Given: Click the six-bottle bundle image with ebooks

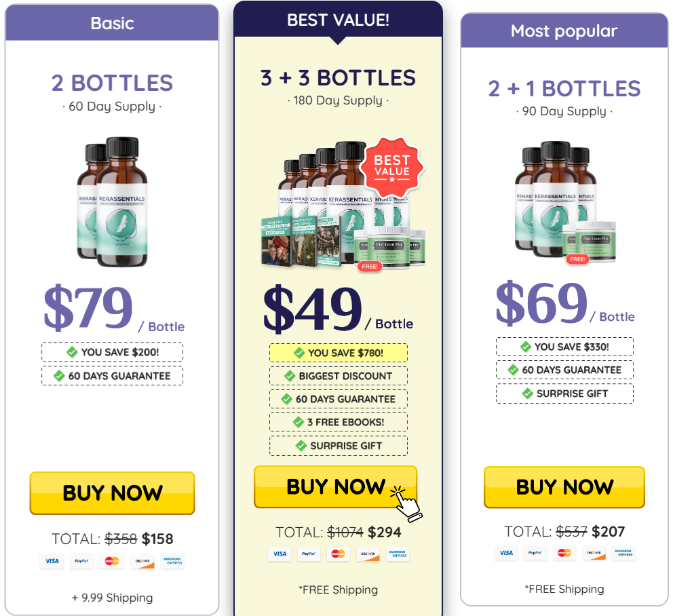Looking at the screenshot, I should [x=343, y=205].
